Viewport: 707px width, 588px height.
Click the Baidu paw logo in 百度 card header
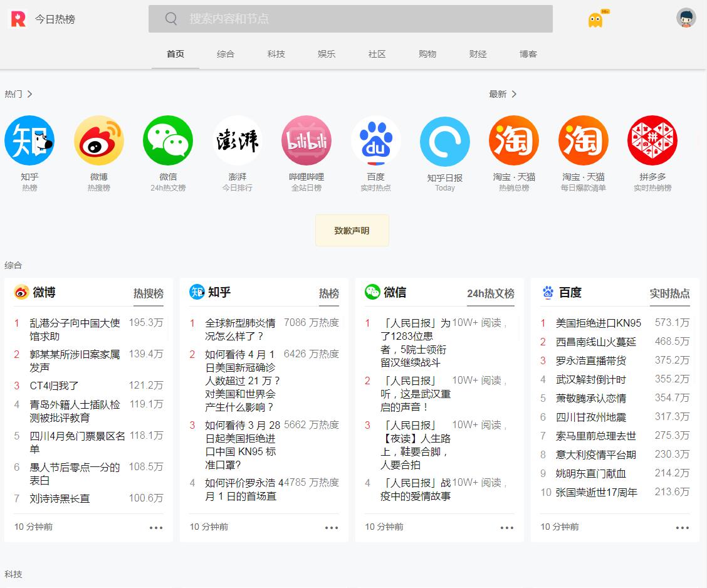pos(548,292)
